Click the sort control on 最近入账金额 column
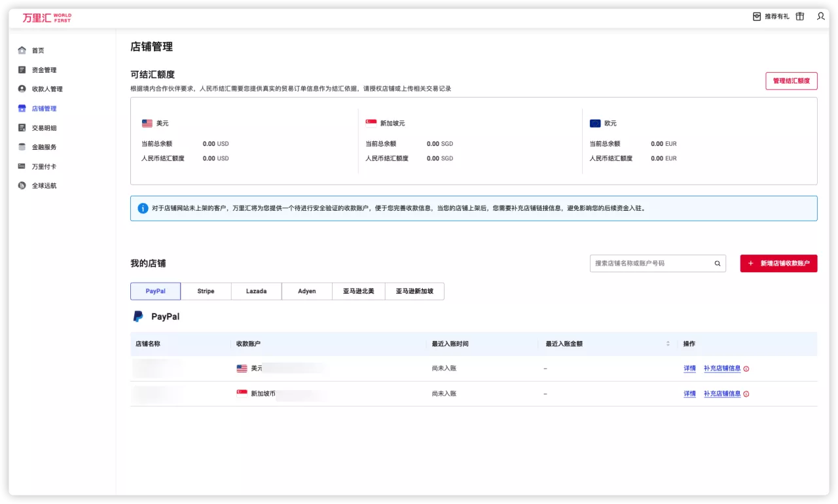 coord(668,343)
